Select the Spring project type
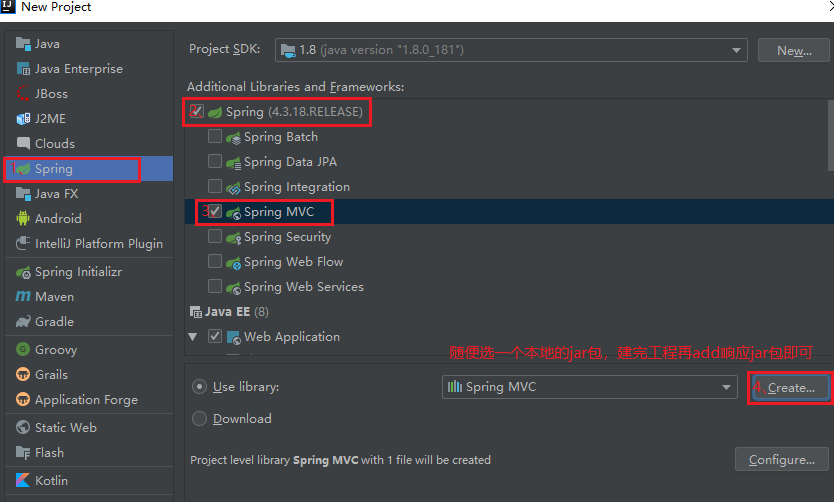The image size is (834, 502). coord(89,169)
